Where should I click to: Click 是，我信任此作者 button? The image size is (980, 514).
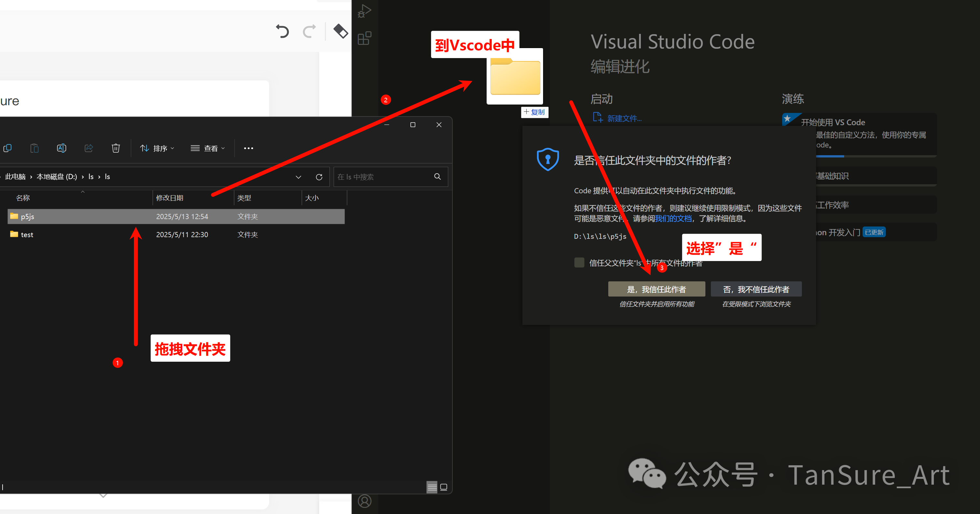656,289
